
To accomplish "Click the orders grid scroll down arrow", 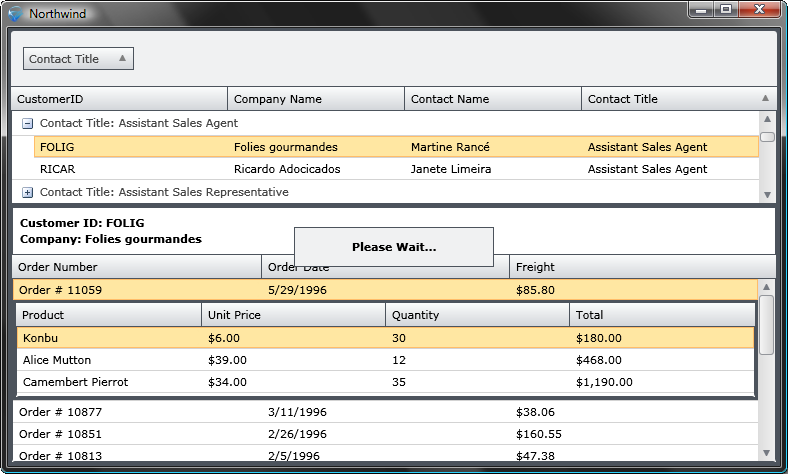I will (x=766, y=453).
